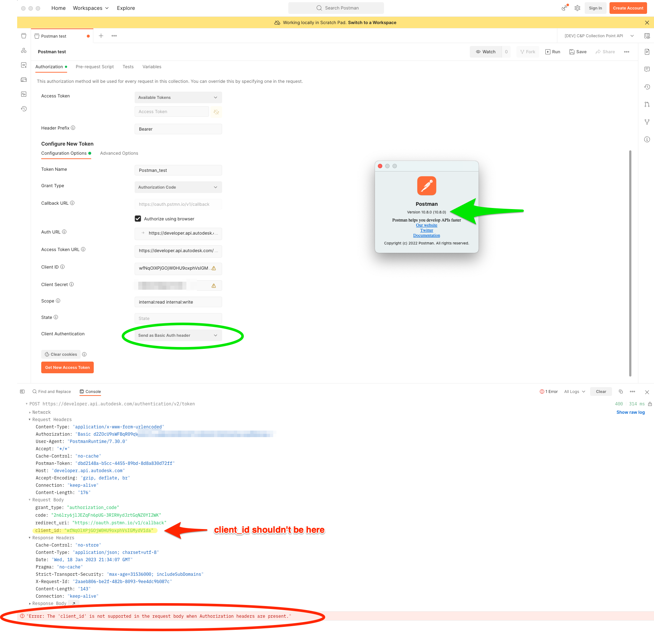Open the APIs sidebar panel

coord(24,50)
